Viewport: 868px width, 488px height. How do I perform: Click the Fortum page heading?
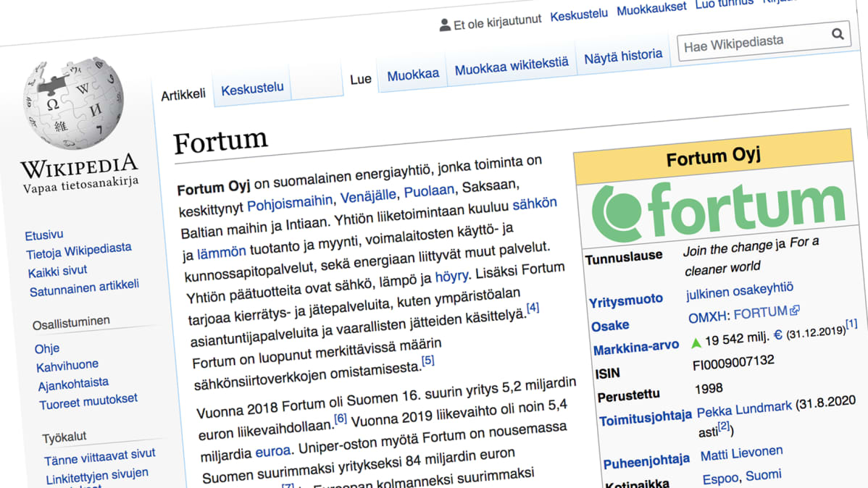(220, 141)
